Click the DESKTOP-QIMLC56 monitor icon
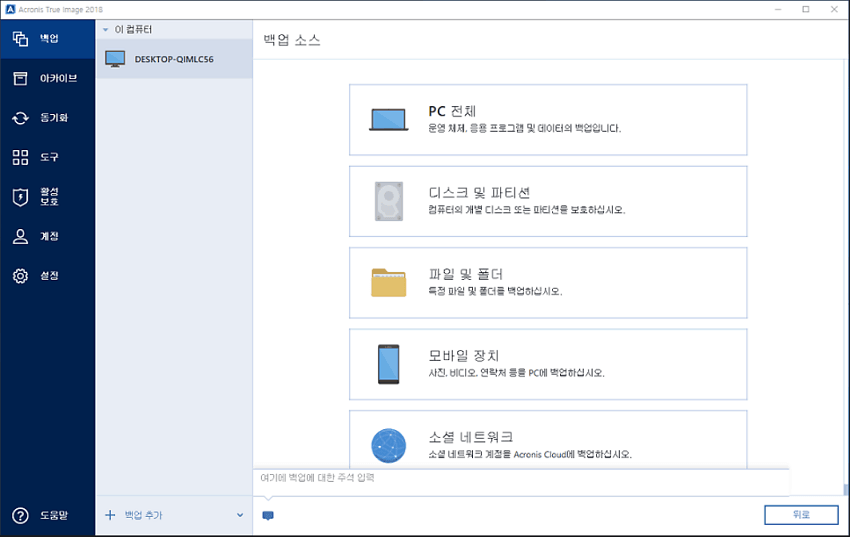The width and height of the screenshot is (850, 537). click(x=115, y=59)
